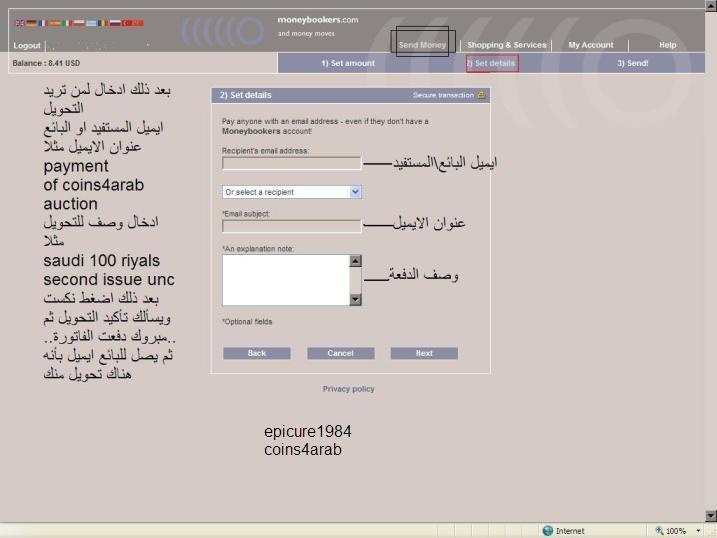Click the 100% zoom value

(676, 531)
